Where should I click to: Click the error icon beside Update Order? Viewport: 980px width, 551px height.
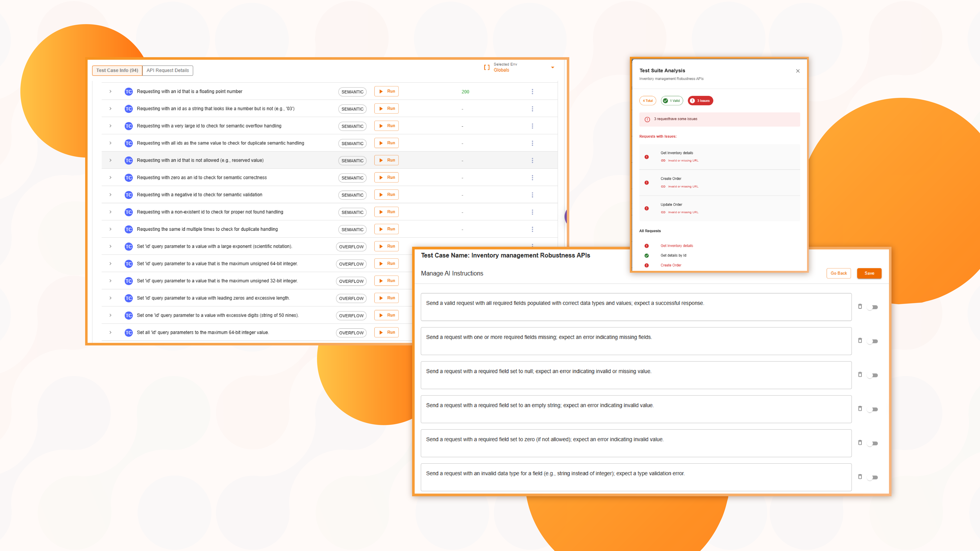[x=647, y=208]
